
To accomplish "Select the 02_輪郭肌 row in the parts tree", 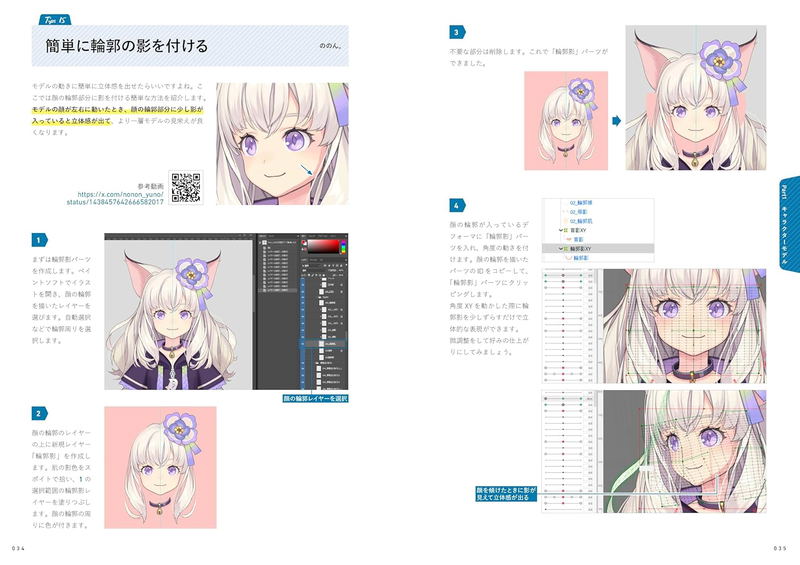I will pos(581,221).
